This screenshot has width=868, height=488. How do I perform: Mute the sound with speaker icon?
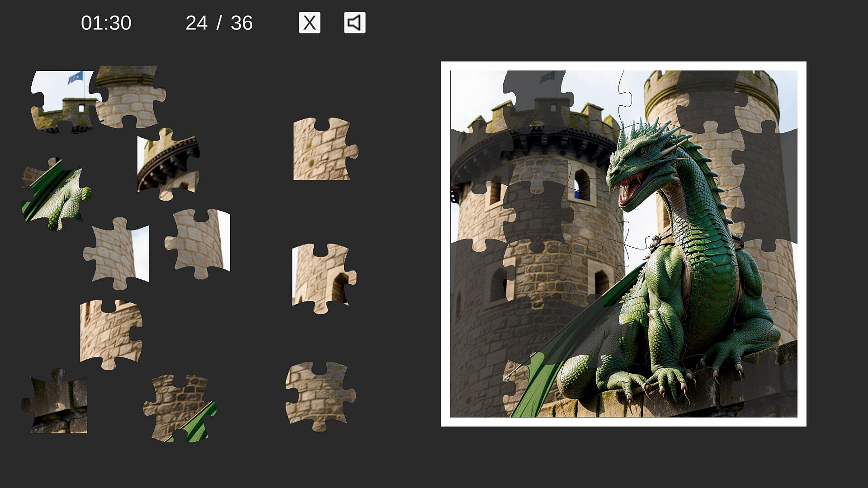pyautogui.click(x=355, y=23)
